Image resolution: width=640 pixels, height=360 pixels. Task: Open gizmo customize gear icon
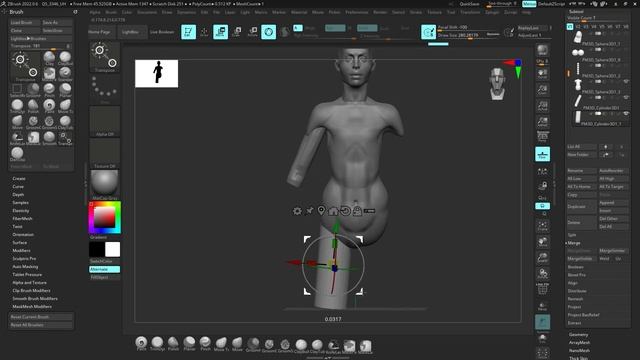click(x=298, y=211)
